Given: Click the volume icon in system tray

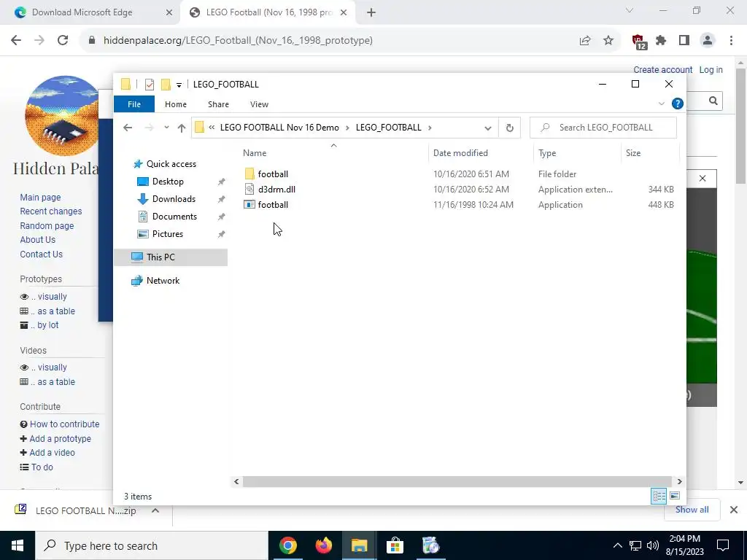Looking at the screenshot, I should point(653,545).
